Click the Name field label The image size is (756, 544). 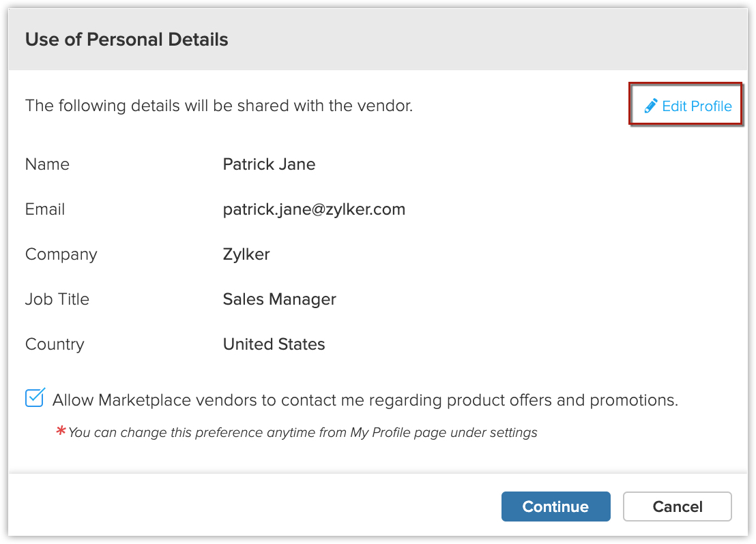[x=47, y=164]
